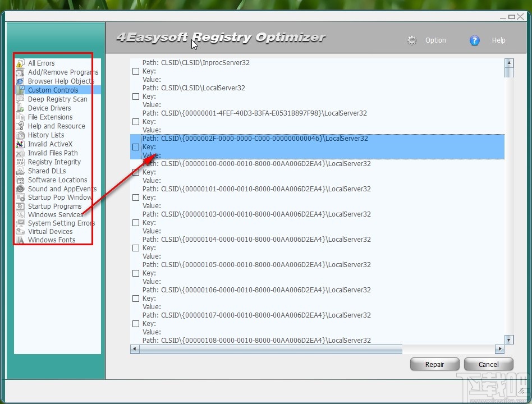Click the Custom Controls icon
532x404 pixels.
click(20, 90)
